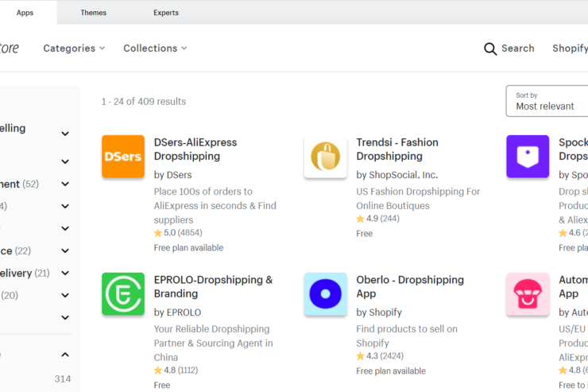588x392 pixels.
Task: Open the Oberlo blue circle icon
Action: click(325, 294)
